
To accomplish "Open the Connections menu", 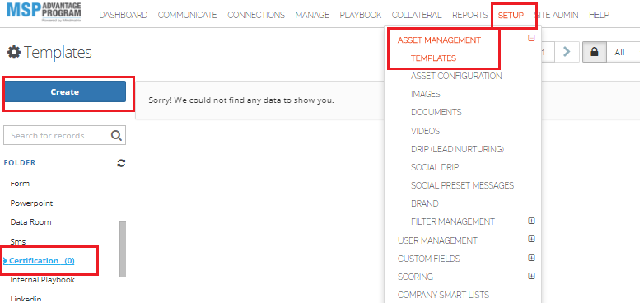I will (256, 15).
